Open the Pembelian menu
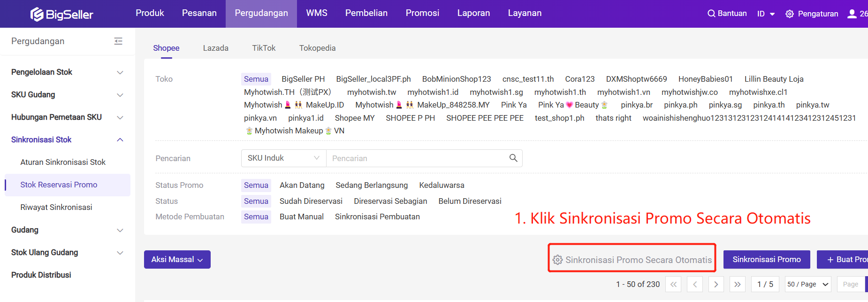Viewport: 868px width, 302px height. (x=366, y=13)
